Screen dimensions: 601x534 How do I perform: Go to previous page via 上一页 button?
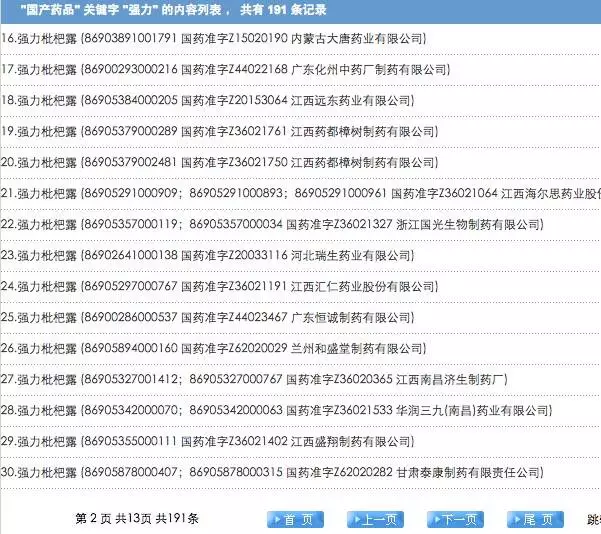(375, 519)
